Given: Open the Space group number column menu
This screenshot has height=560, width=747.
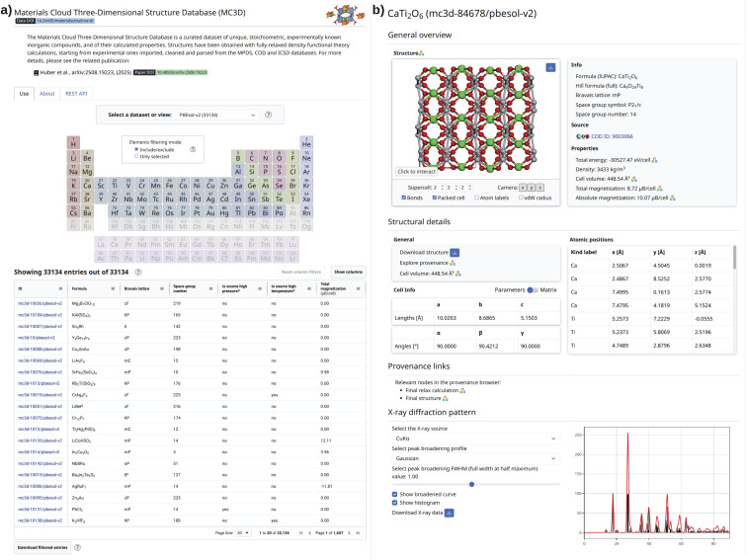Looking at the screenshot, I should pyautogui.click(x=211, y=288).
